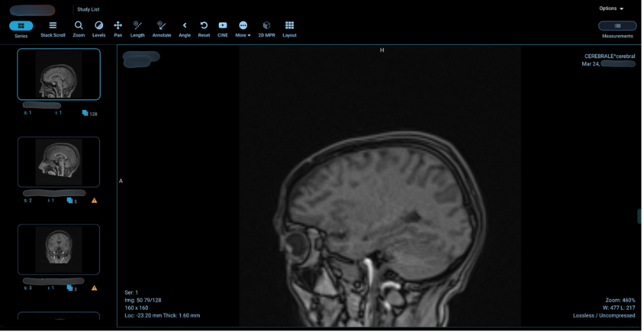Open the 2D MPR view
The image size is (644, 332).
pyautogui.click(x=267, y=29)
